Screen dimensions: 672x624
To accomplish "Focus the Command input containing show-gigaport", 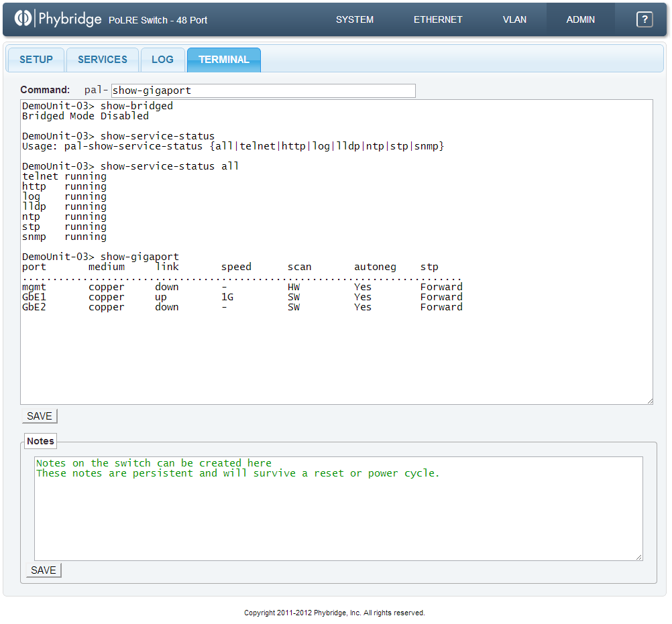I will click(263, 90).
